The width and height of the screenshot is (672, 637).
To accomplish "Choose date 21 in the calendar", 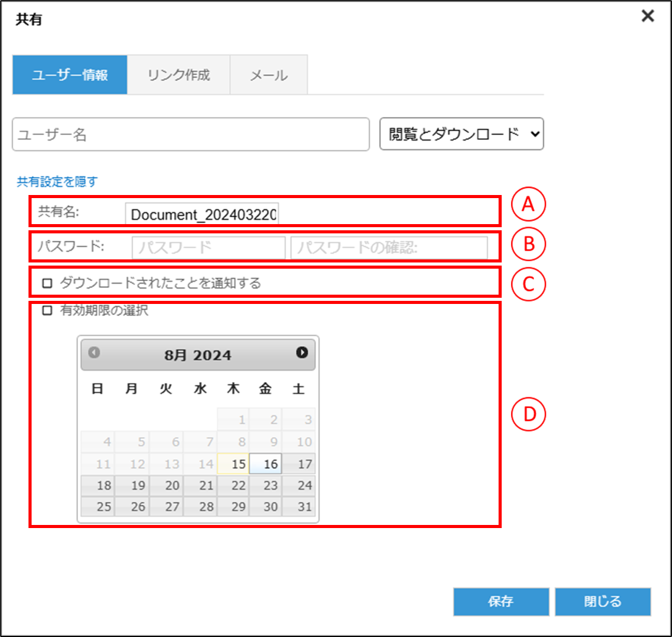I will coord(200,485).
